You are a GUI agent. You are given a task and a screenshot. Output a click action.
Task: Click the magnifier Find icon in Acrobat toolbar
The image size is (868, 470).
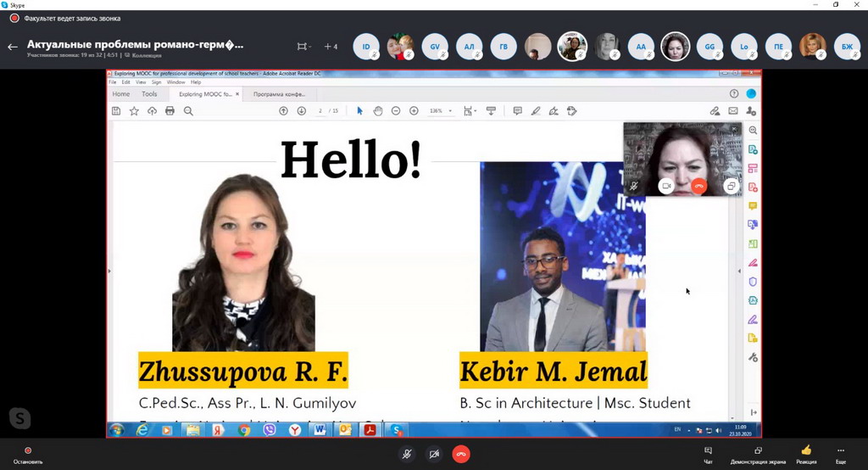[x=188, y=111]
